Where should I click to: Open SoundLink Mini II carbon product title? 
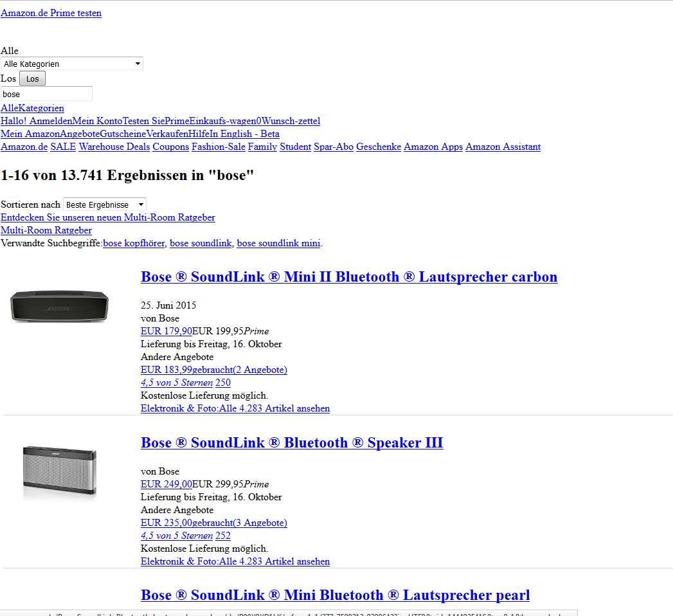click(x=349, y=277)
